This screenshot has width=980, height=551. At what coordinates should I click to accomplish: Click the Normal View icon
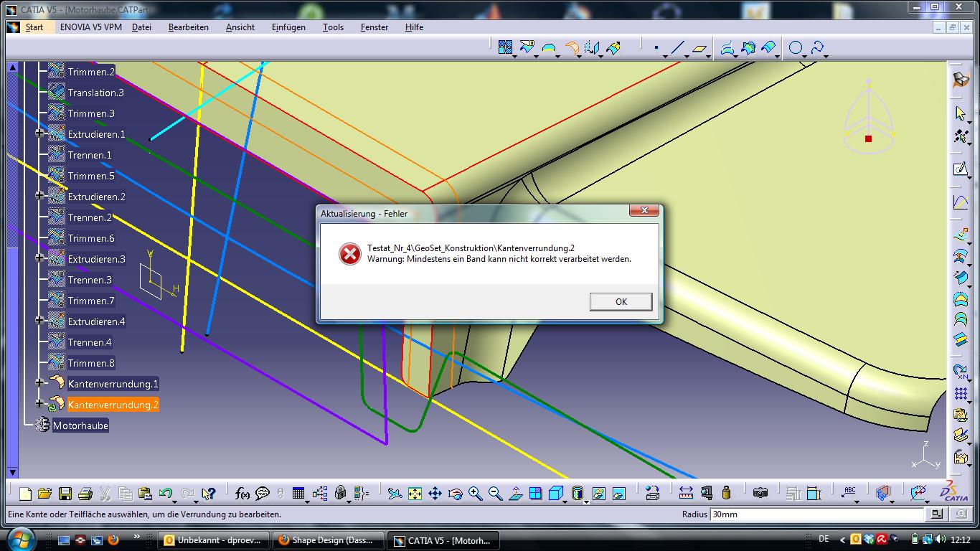coord(515,494)
